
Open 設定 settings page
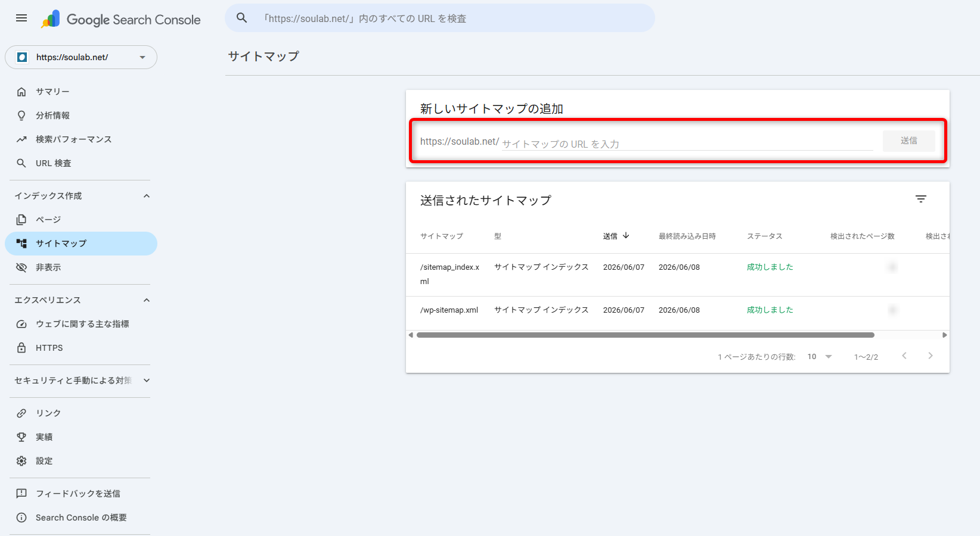click(81, 461)
